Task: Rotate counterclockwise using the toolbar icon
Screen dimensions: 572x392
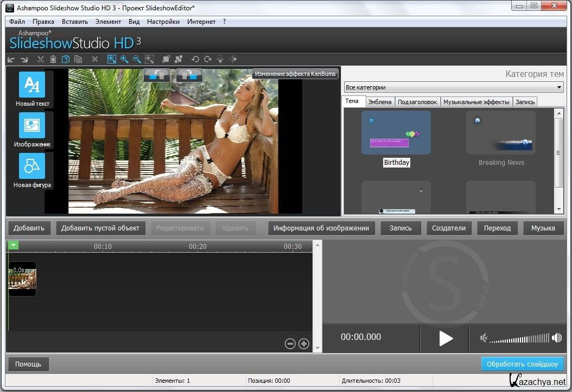Action: [195, 60]
